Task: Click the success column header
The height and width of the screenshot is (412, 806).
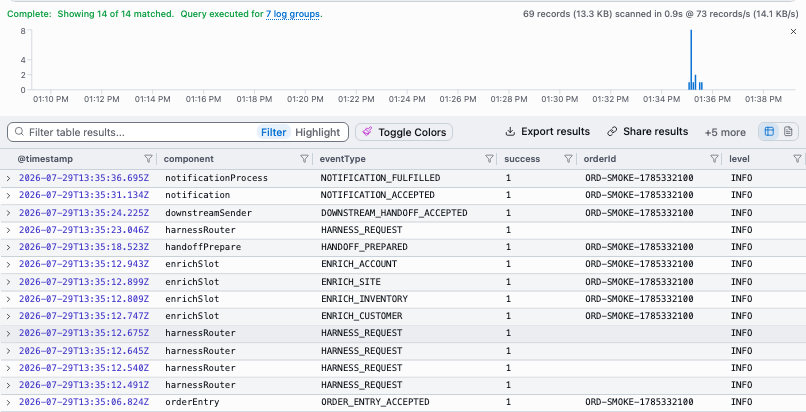Action: point(522,159)
